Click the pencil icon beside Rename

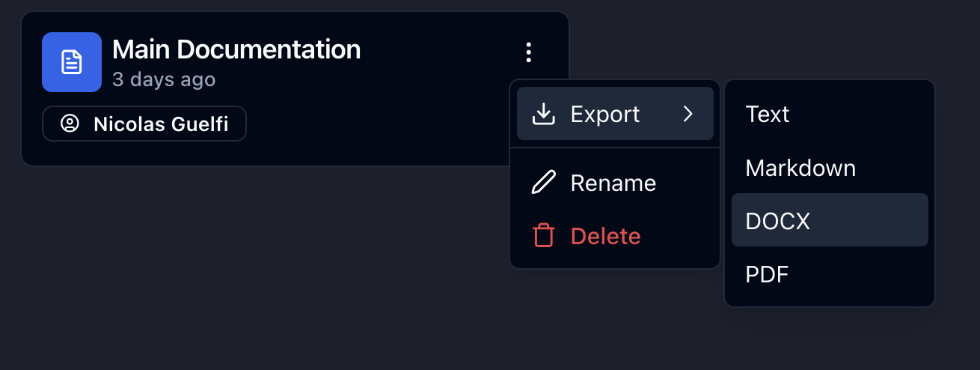click(543, 183)
